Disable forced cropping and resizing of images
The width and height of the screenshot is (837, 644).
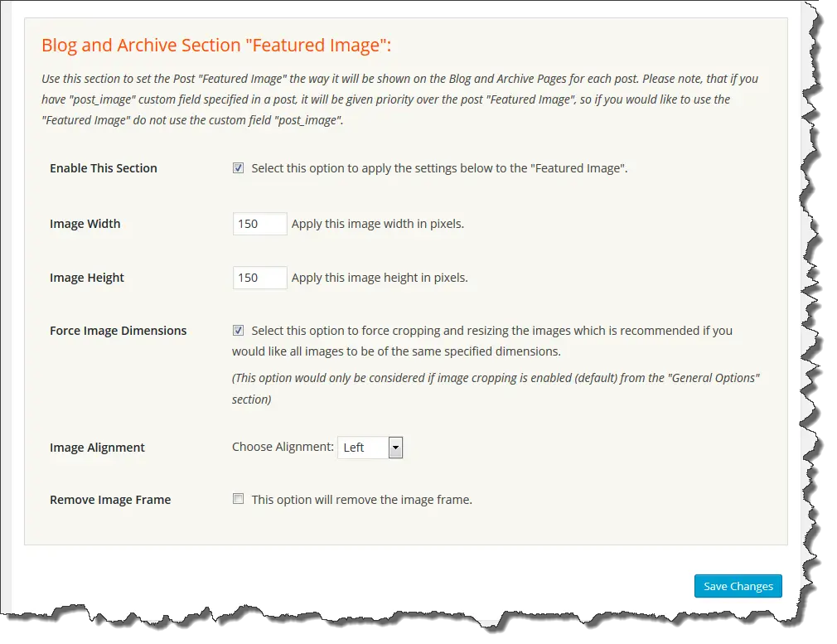(238, 330)
